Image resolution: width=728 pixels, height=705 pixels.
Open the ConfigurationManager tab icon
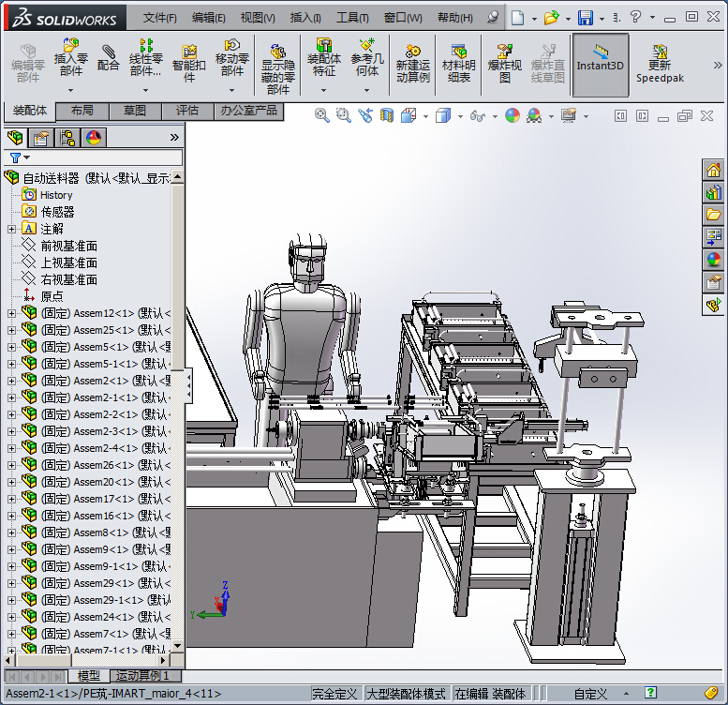(x=67, y=138)
